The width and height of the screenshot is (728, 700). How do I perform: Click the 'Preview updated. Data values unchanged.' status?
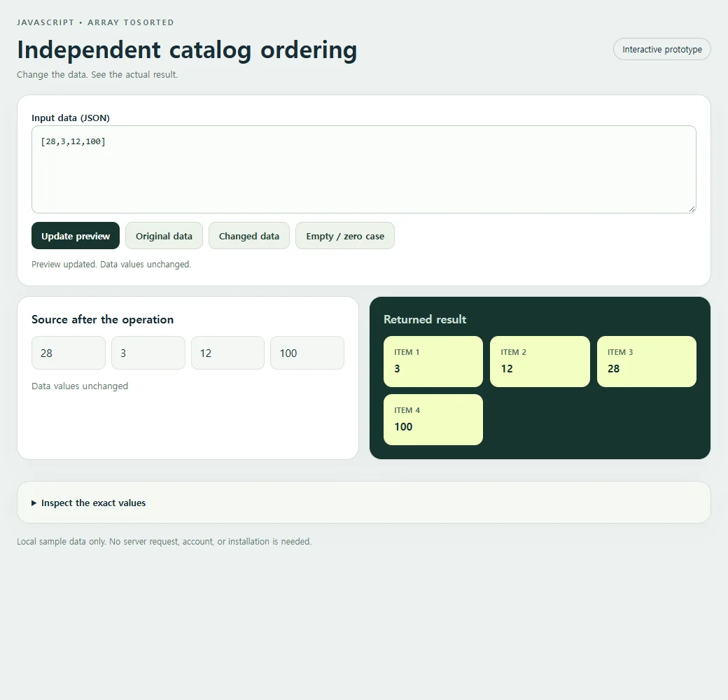(111, 264)
